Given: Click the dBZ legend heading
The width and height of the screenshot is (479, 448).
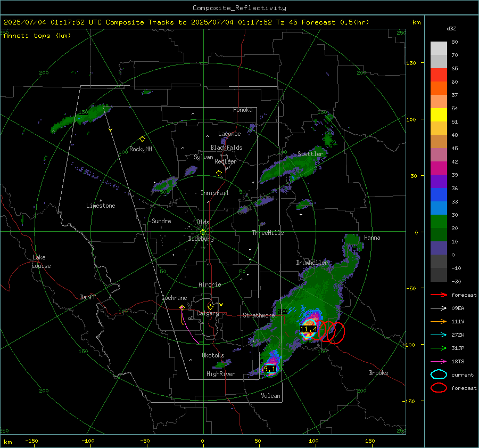Looking at the screenshot, I should click(451, 29).
